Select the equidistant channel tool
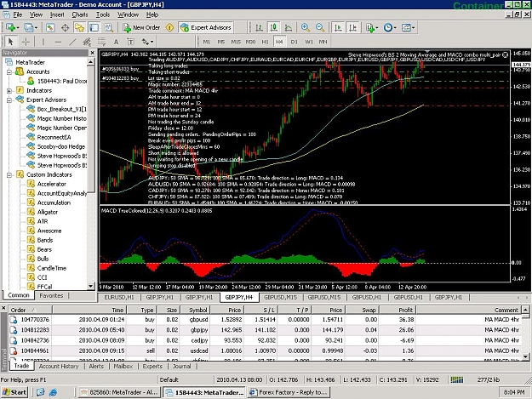Image resolution: width=532 pixels, height=399 pixels. point(87,42)
